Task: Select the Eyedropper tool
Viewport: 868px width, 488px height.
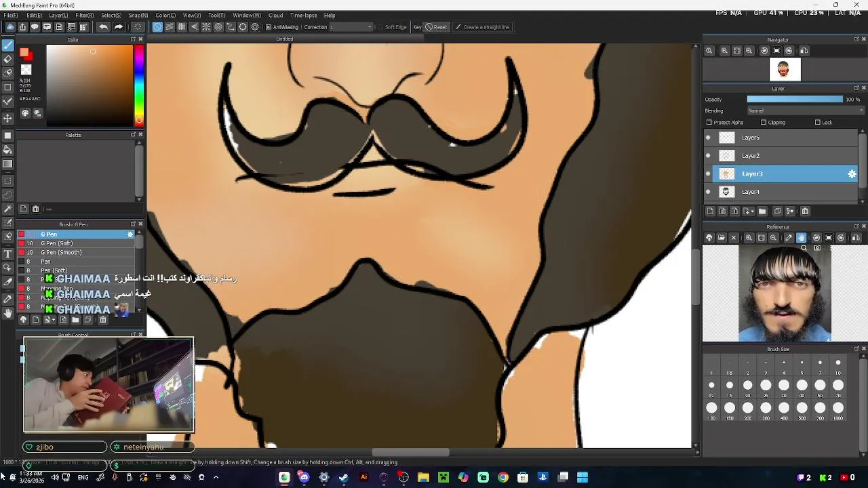Action: coord(8,298)
